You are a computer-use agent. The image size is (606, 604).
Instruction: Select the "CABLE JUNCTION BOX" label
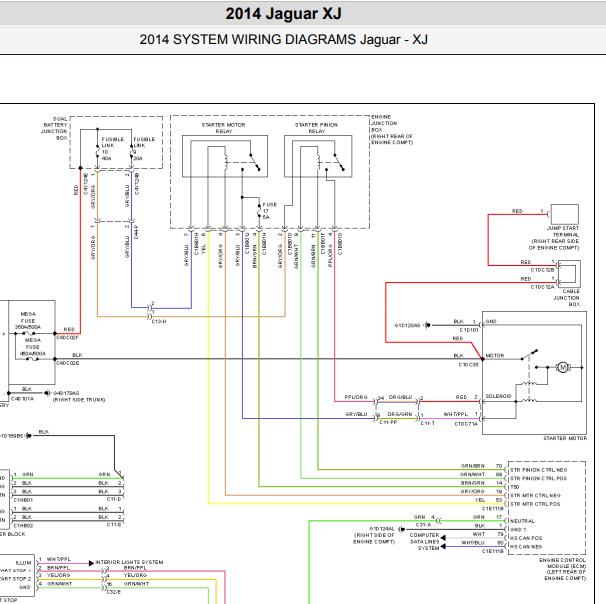pos(567,298)
